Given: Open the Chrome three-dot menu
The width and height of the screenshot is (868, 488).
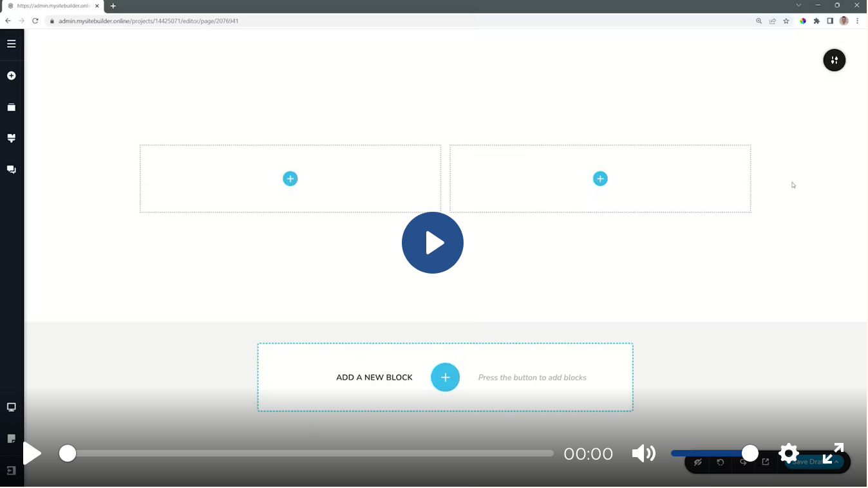Looking at the screenshot, I should 858,21.
